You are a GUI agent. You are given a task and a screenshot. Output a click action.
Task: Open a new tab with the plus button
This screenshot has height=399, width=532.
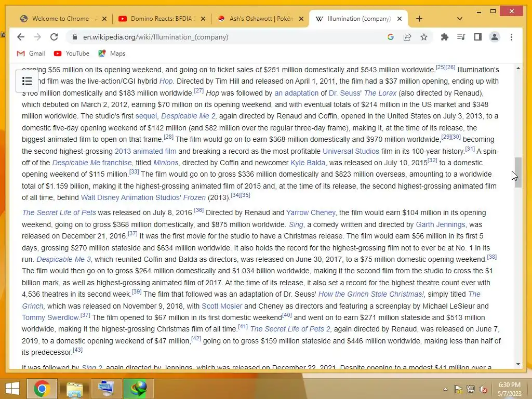[x=419, y=19]
